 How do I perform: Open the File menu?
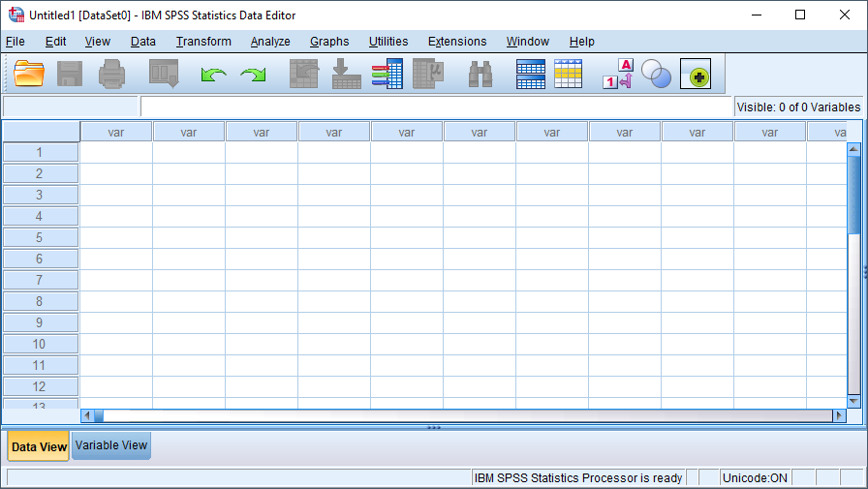pyautogui.click(x=15, y=42)
